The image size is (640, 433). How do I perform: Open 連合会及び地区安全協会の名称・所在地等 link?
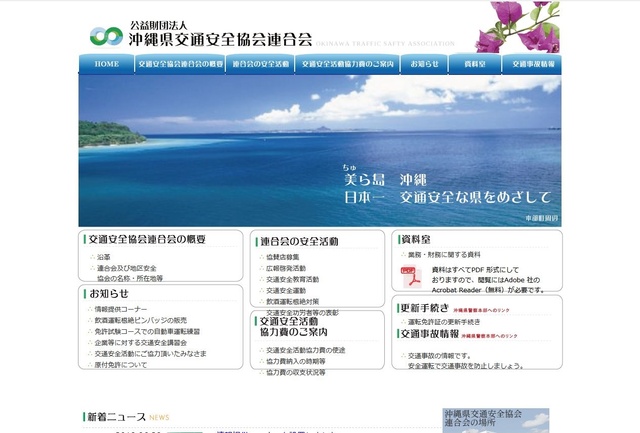pyautogui.click(x=130, y=273)
